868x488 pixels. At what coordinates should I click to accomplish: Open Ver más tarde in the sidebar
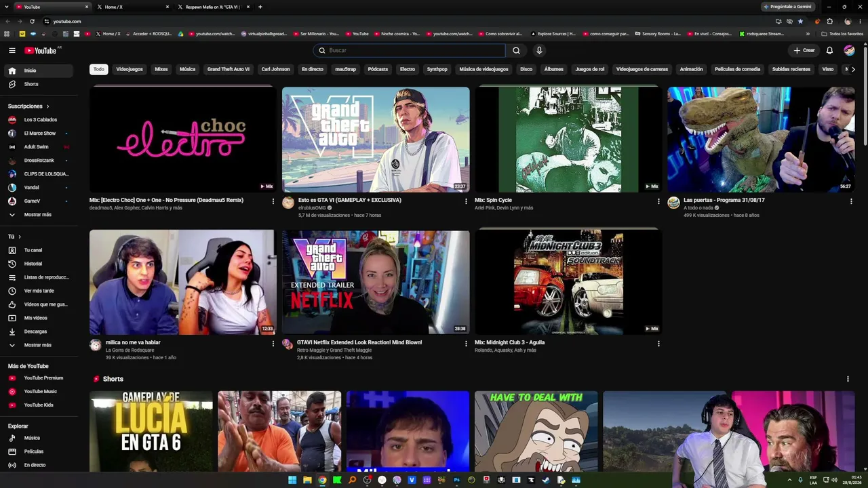coord(39,291)
